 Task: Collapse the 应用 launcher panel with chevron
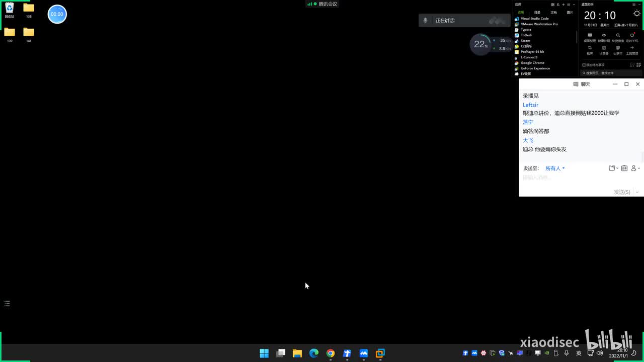pos(574,5)
